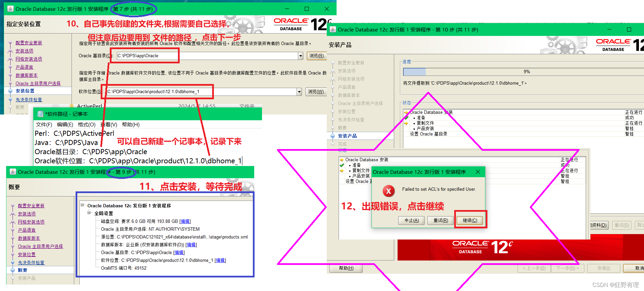
Task: Collapse the 全局设置 tree node
Action: (89, 213)
